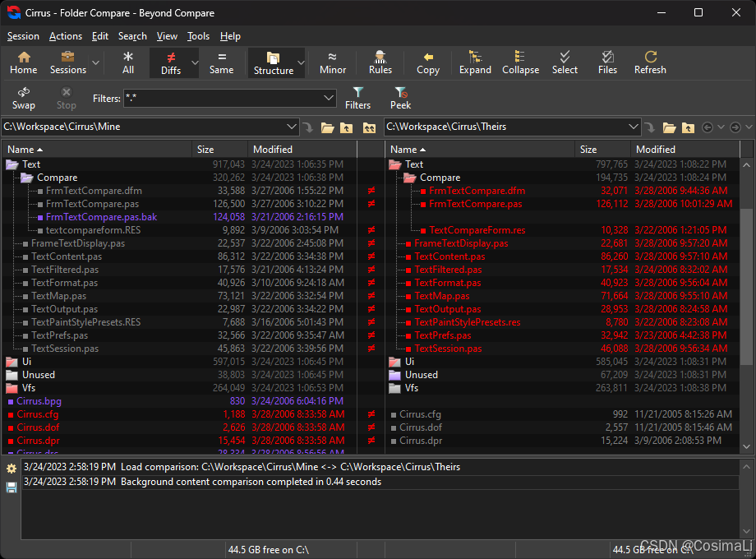Collapse all folders with Collapse button
Viewport: 756px width, 559px height.
520,62
